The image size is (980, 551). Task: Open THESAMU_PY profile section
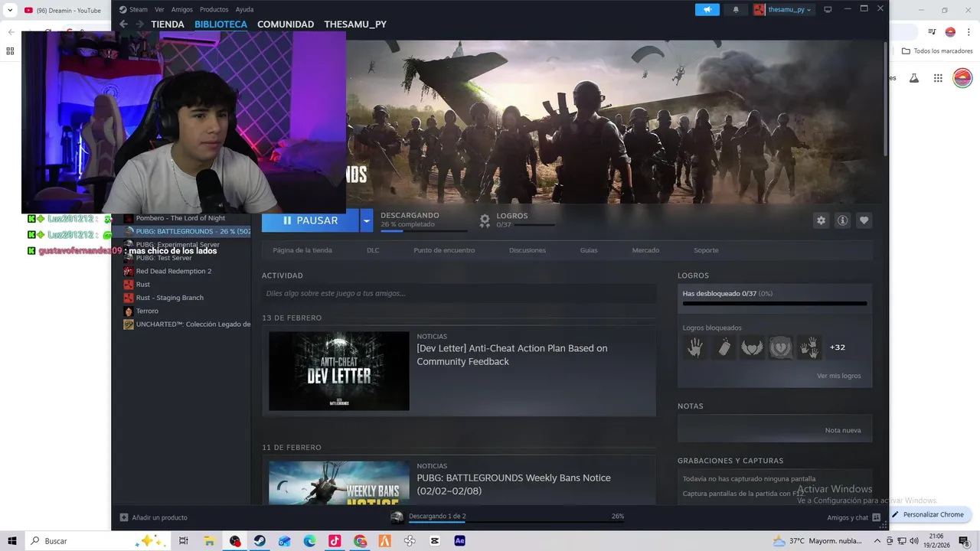click(x=355, y=24)
